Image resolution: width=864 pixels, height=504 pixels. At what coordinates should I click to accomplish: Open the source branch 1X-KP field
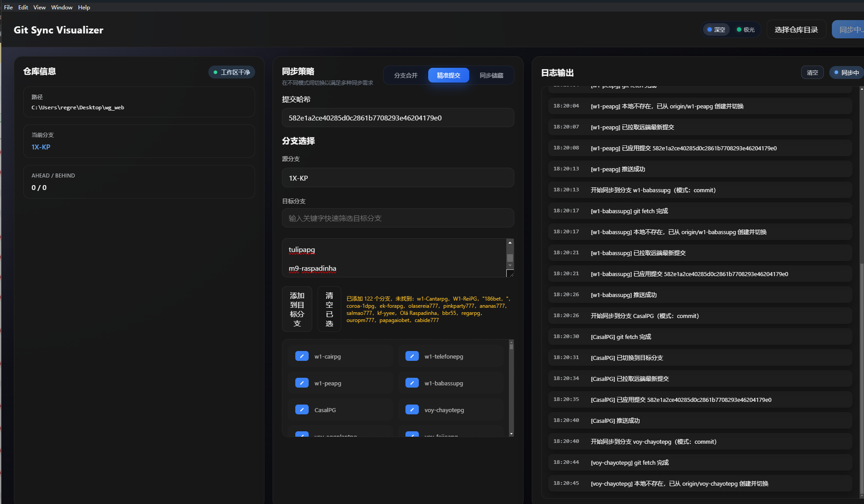pos(397,178)
